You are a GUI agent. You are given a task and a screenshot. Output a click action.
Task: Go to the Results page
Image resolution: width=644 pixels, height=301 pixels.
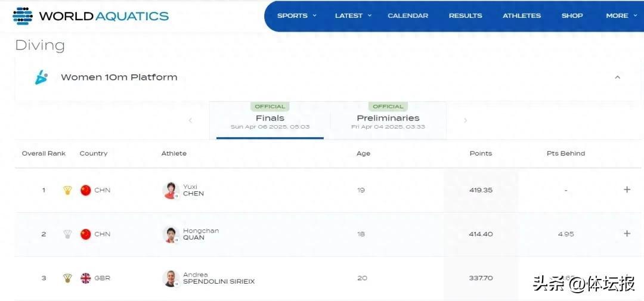click(x=465, y=15)
